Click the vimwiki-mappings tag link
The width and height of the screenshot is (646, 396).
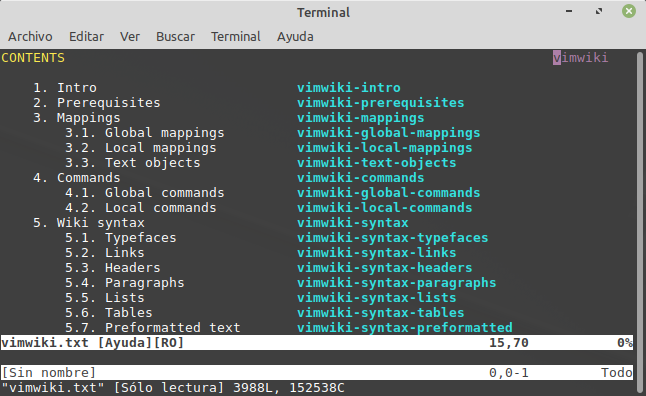360,118
